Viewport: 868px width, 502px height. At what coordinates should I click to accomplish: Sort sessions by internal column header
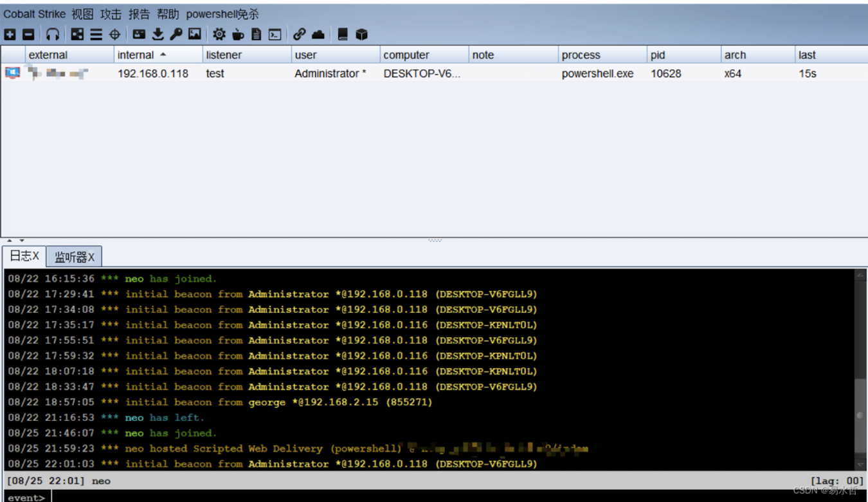tap(136, 55)
